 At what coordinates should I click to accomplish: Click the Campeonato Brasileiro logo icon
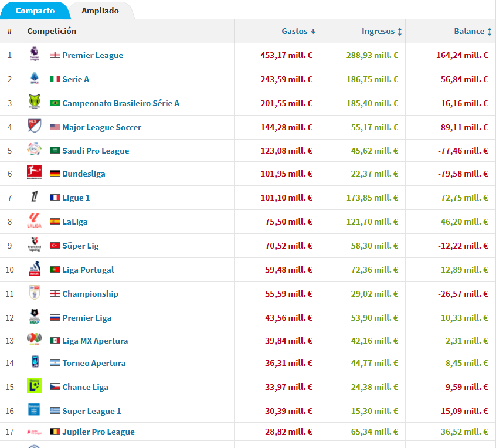(x=35, y=101)
